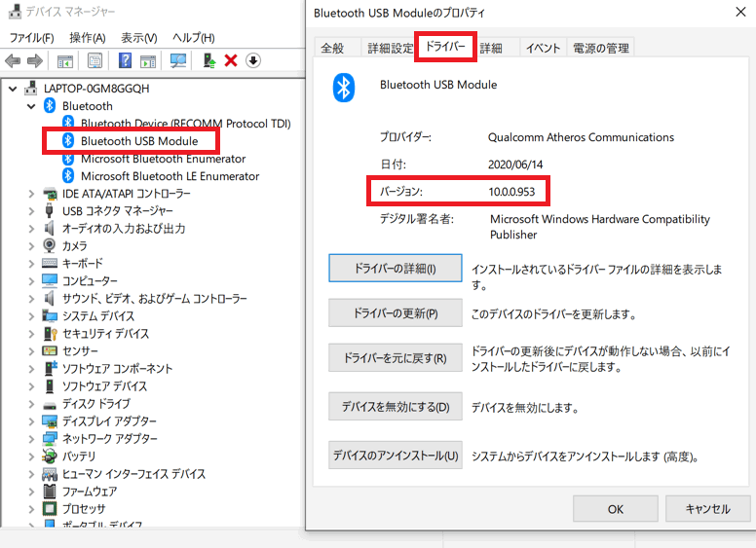Select Microsoft Bluetooth Enumerator
The width and height of the screenshot is (756, 548).
coord(164,159)
